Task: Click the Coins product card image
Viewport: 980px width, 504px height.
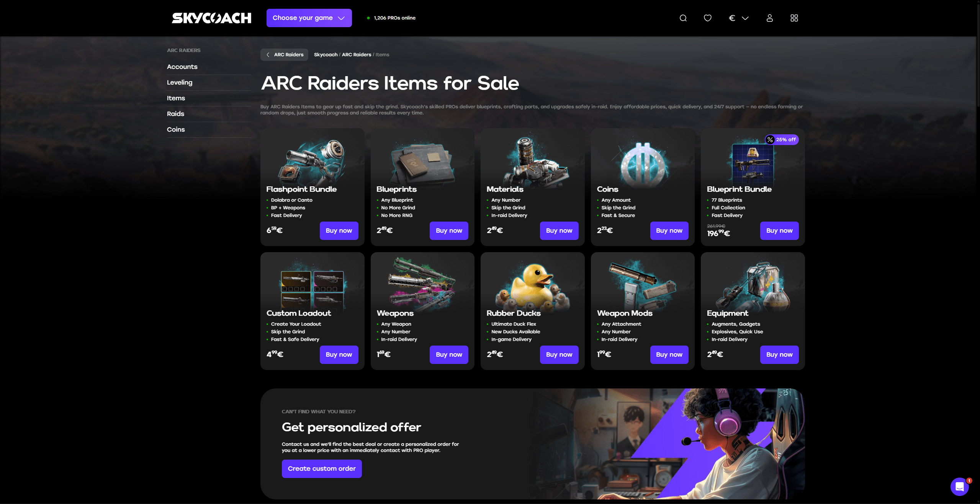Action: (643, 163)
